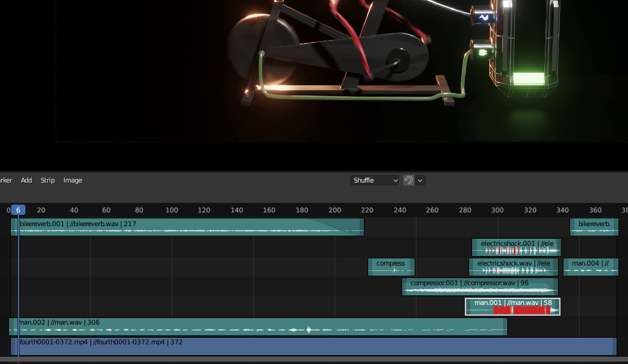The image size is (628, 364).
Task: Open the Add menu
Action: (x=26, y=180)
